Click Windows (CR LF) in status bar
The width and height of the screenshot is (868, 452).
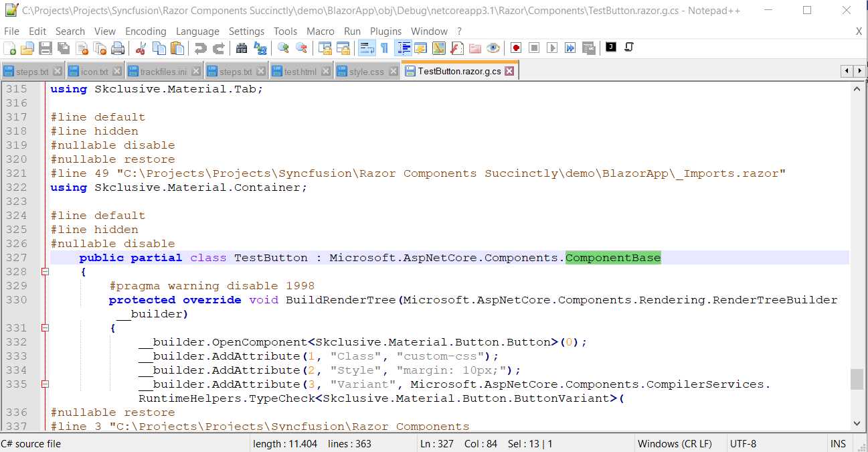tap(675, 443)
